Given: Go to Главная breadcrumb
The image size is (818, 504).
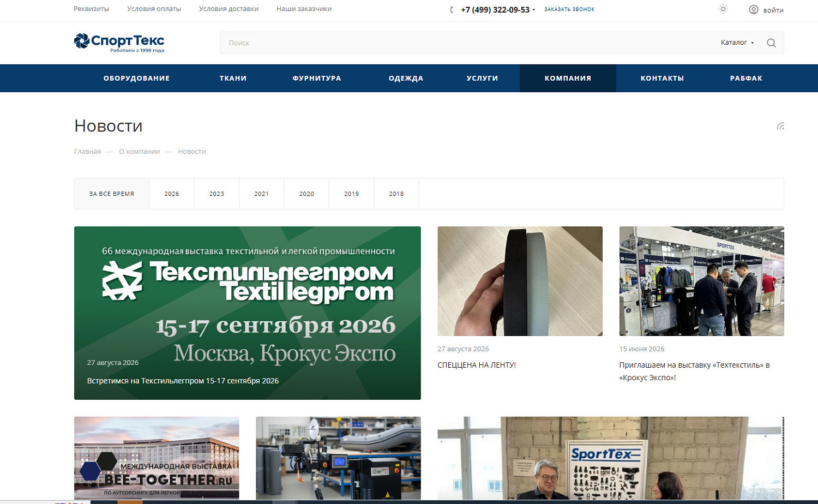Looking at the screenshot, I should (87, 152).
